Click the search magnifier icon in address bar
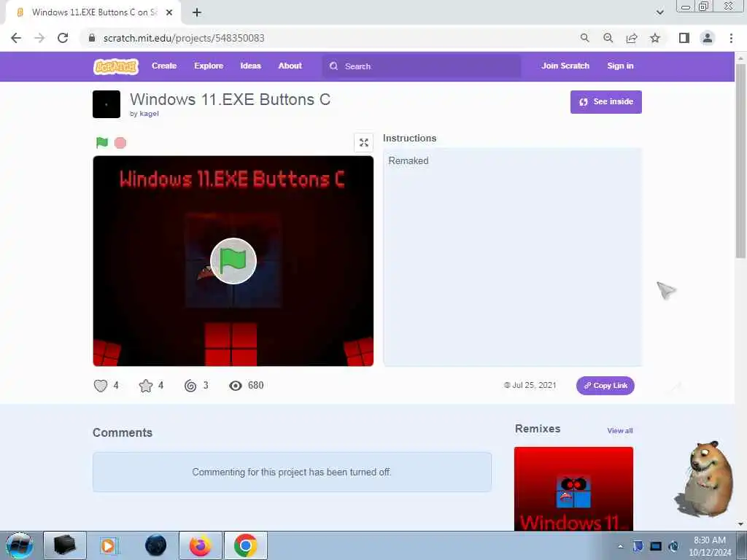This screenshot has height=560, width=747. pyautogui.click(x=584, y=38)
